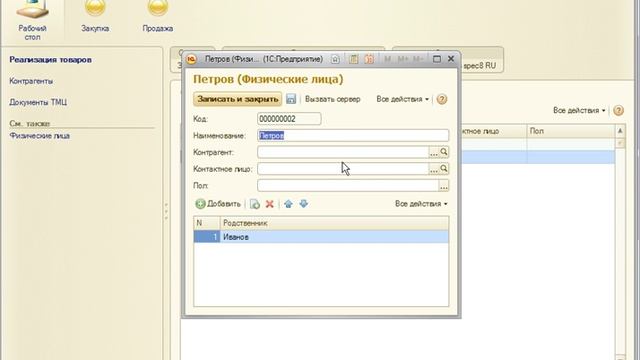Open the calendar icon in dialog title bar
This screenshot has height=360, width=640.
(369, 59)
